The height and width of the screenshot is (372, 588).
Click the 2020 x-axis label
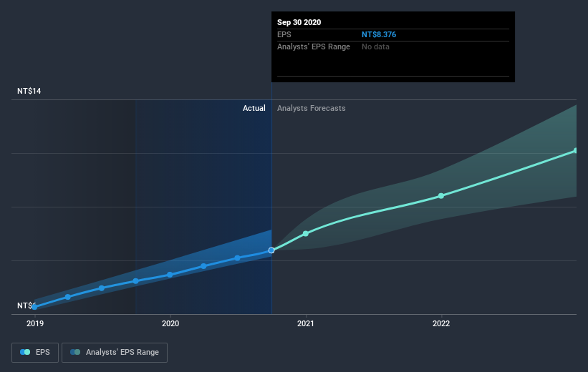pyautogui.click(x=170, y=323)
